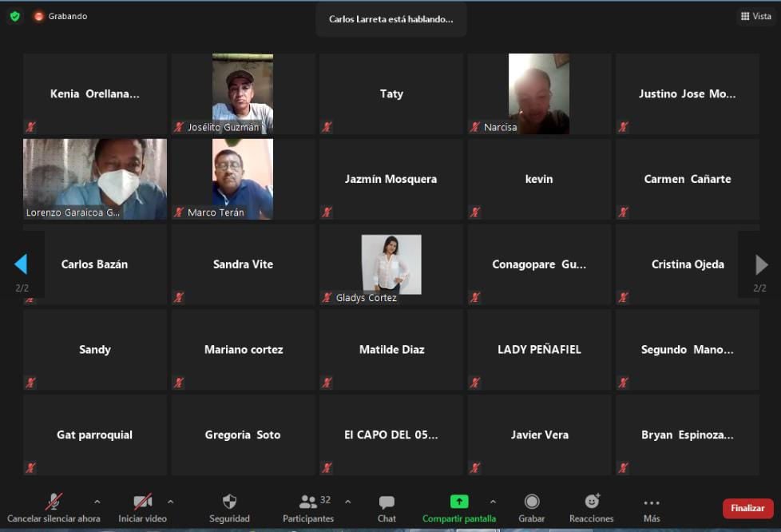Expand video options arrow beside Iniciar video
781x532 pixels.
coord(170,502)
